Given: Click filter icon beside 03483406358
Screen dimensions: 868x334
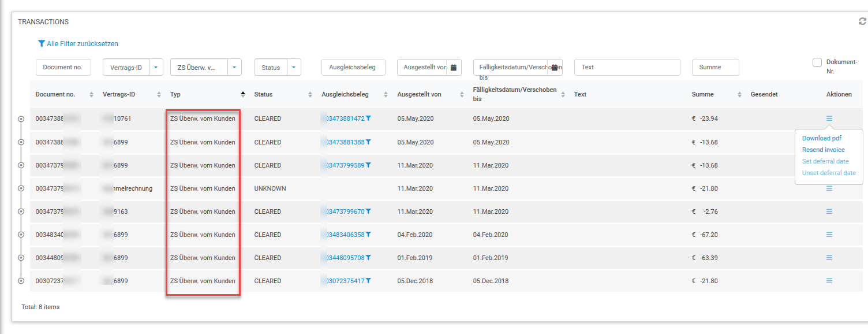Looking at the screenshot, I should coord(368,235).
